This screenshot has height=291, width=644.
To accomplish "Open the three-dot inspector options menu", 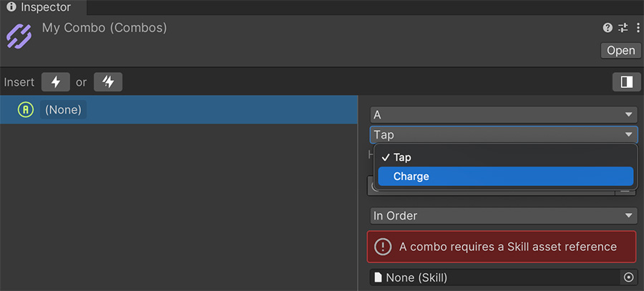I will (638, 28).
